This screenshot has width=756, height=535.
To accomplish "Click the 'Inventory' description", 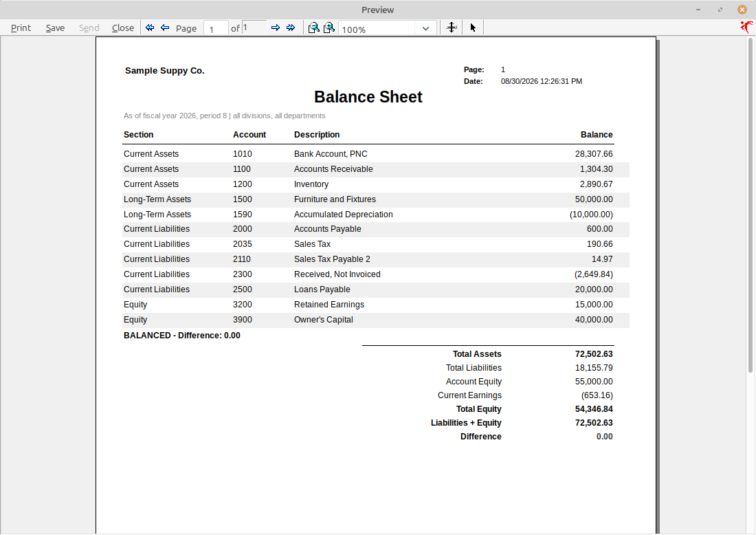I will point(311,184).
